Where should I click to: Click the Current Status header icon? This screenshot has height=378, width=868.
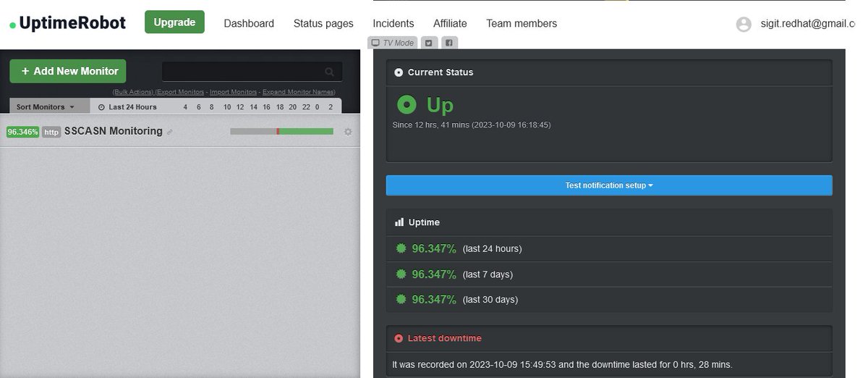pos(399,72)
